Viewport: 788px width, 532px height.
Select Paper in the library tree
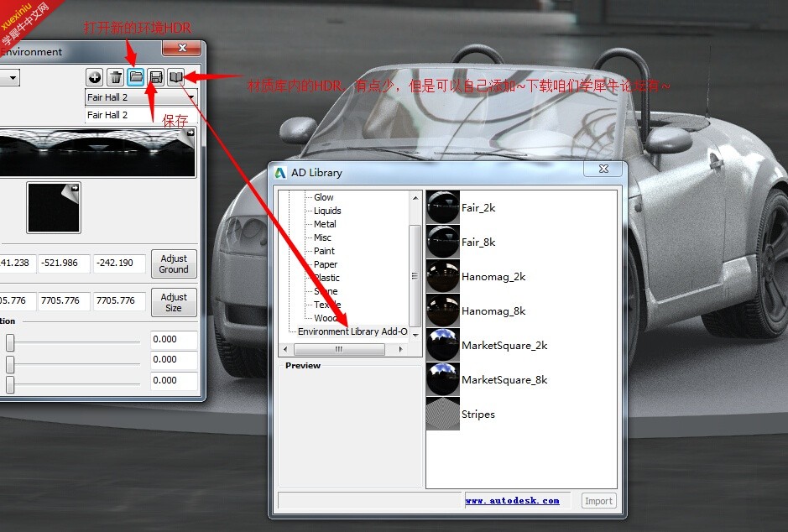326,264
